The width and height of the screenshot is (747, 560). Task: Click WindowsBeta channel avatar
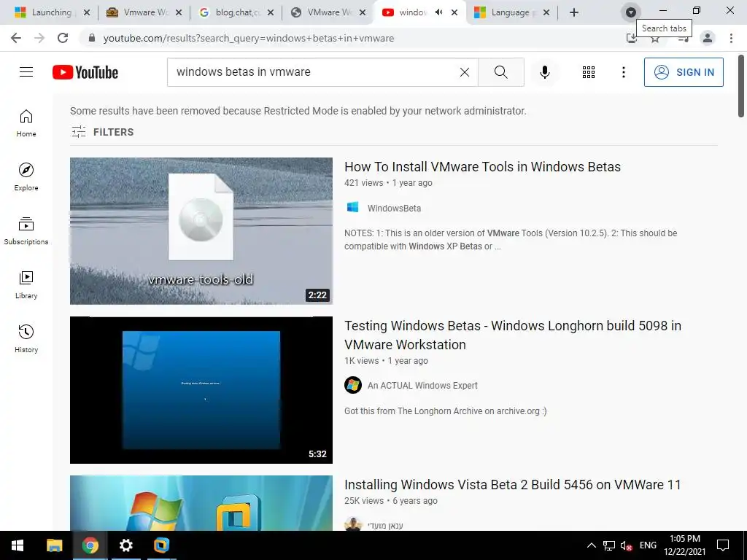coord(352,207)
